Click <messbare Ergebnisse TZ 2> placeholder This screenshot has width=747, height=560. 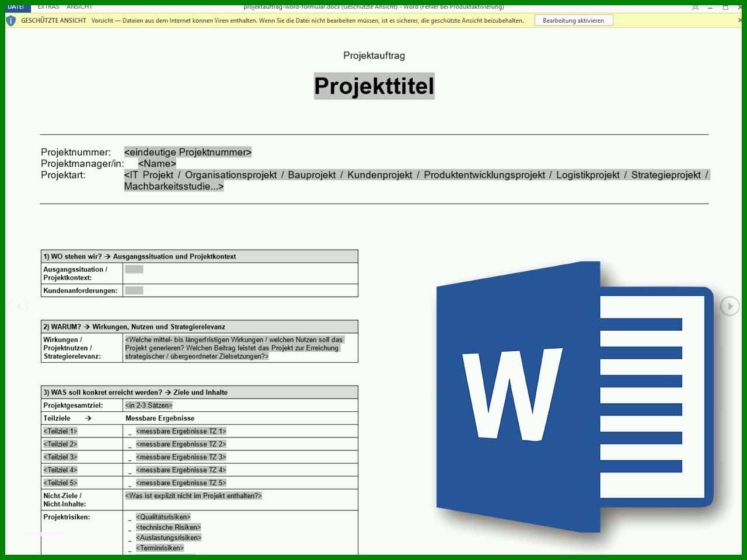point(181,444)
